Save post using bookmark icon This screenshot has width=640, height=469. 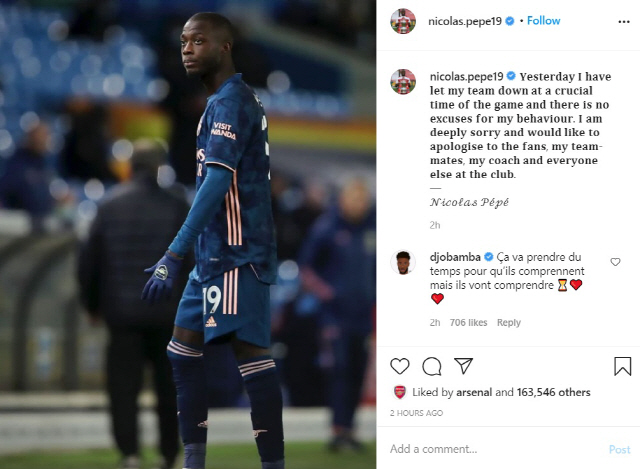point(622,366)
